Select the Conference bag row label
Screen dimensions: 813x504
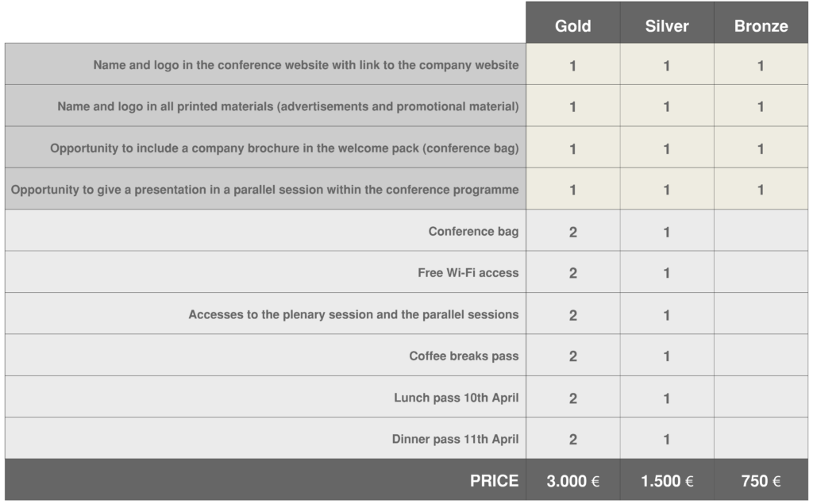(473, 232)
